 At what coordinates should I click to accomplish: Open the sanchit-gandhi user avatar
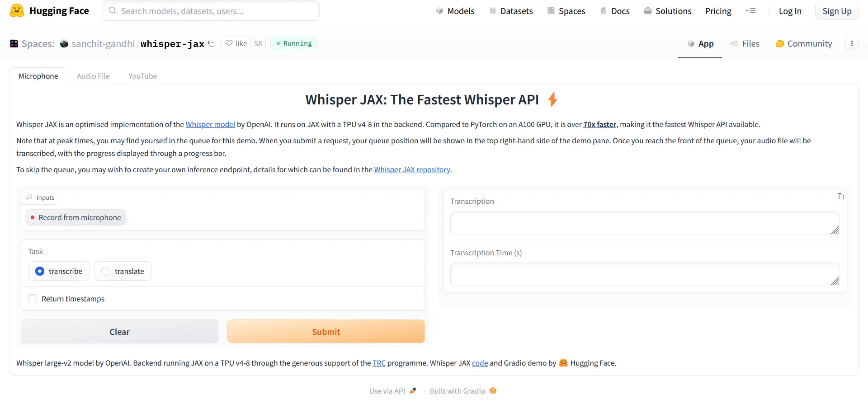point(64,44)
